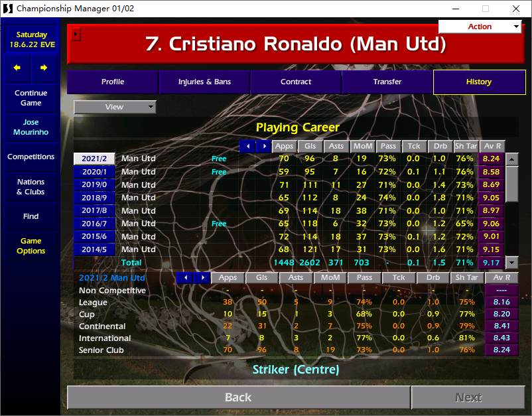Click Continue Game
532x416 pixels.
coord(31,98)
